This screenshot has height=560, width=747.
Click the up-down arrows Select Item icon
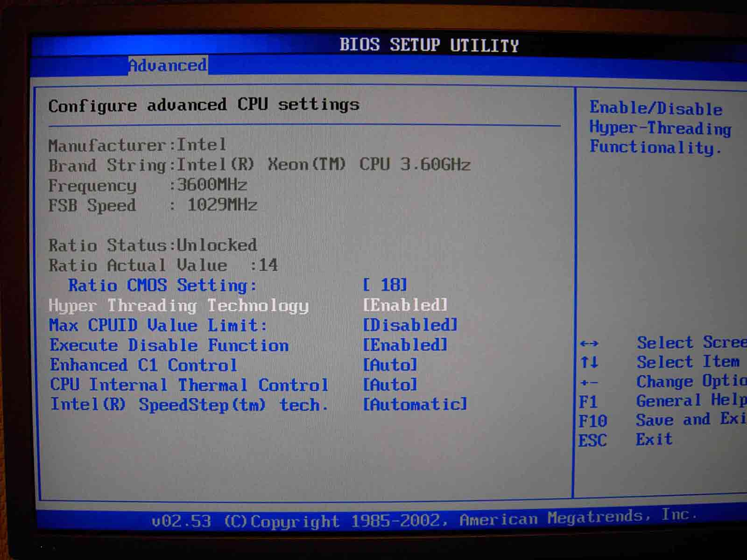(589, 363)
